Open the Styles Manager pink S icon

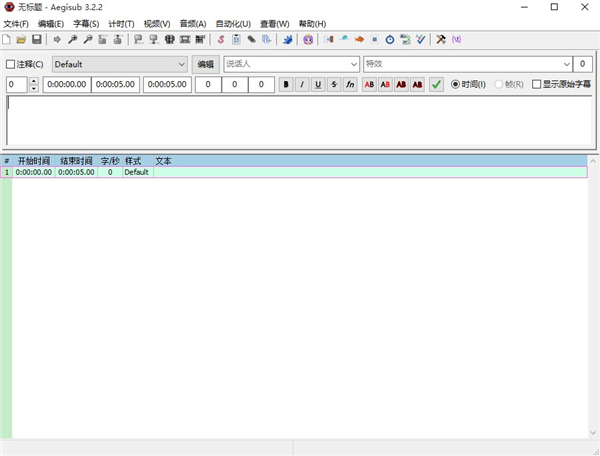pyautogui.click(x=221, y=39)
